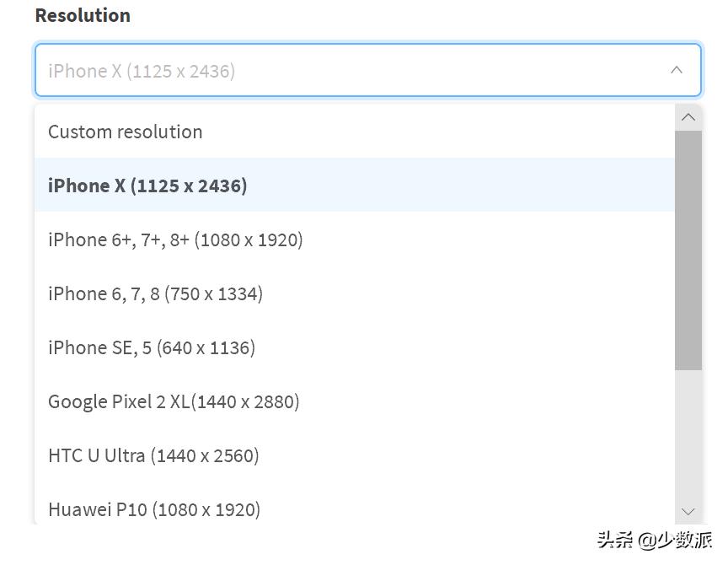728x565 pixels.
Task: Click the 头条 watermark text
Action: click(x=614, y=540)
